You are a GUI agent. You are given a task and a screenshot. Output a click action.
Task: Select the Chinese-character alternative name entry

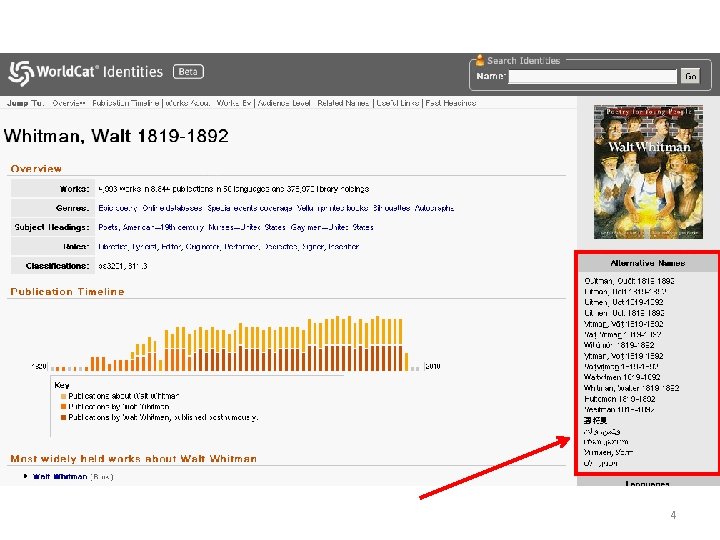coord(595,420)
